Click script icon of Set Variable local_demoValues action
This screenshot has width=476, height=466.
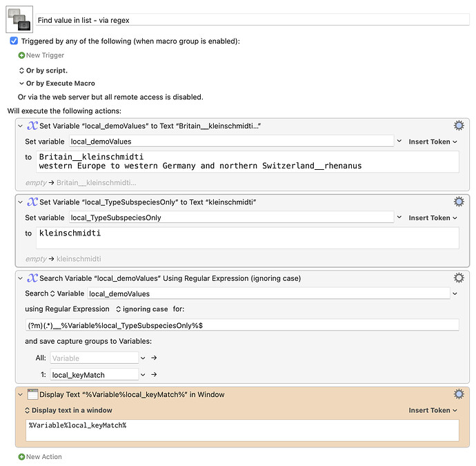(x=32, y=126)
